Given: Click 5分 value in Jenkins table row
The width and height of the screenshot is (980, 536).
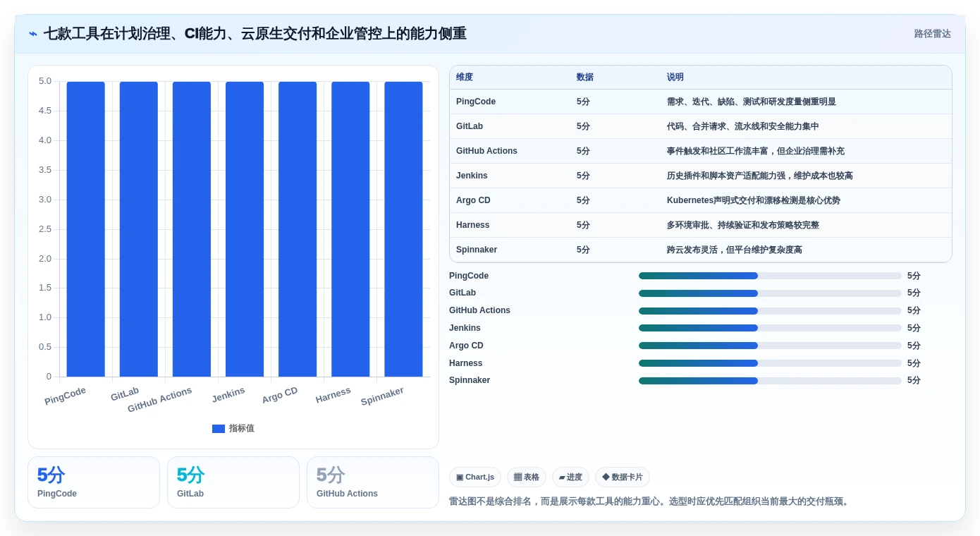Looking at the screenshot, I should (583, 176).
